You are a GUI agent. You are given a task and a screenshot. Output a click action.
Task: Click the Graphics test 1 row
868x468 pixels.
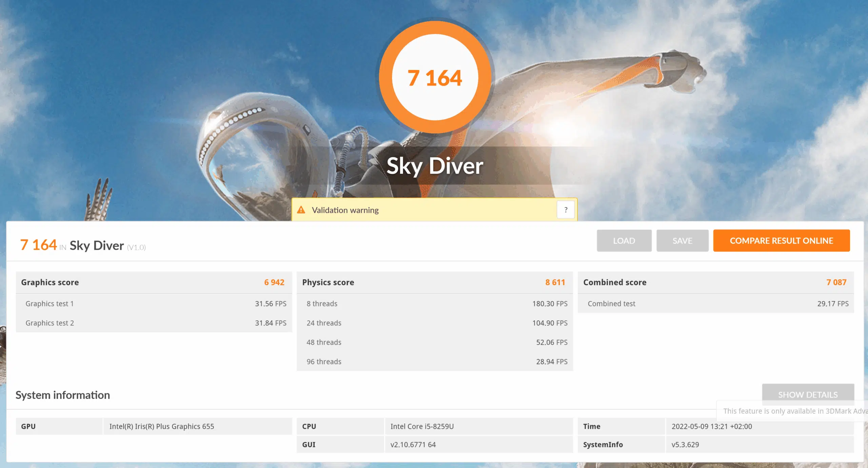154,304
